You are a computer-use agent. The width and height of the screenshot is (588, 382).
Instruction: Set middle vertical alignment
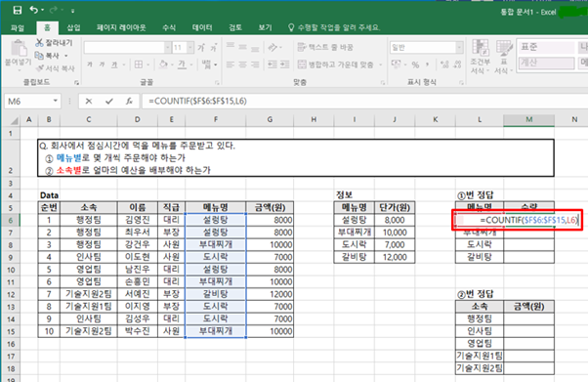(242, 47)
